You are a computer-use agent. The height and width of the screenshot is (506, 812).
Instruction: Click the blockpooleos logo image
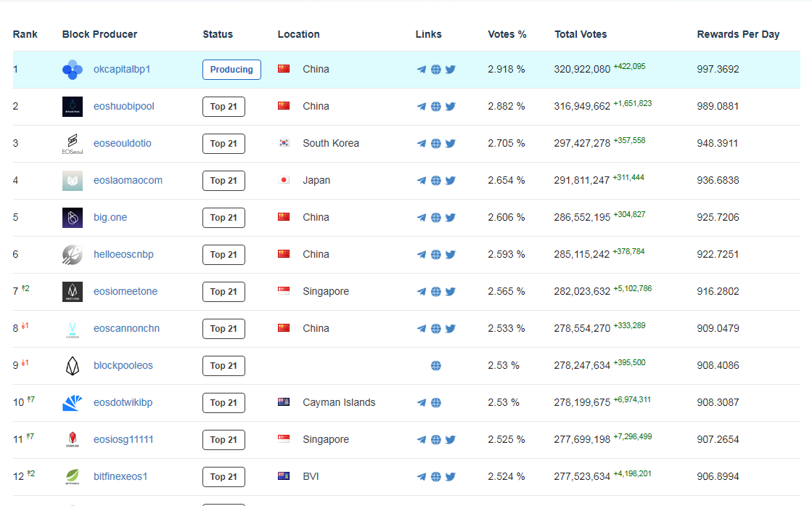(x=73, y=366)
